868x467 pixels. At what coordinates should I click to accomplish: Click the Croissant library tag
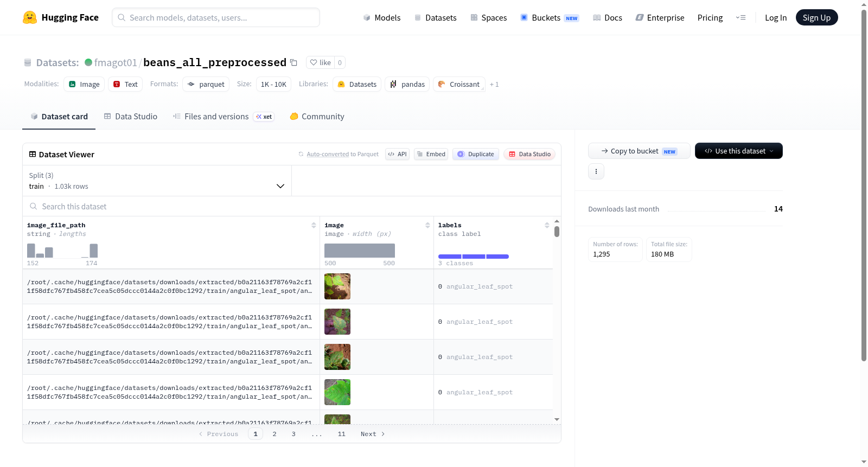point(459,84)
